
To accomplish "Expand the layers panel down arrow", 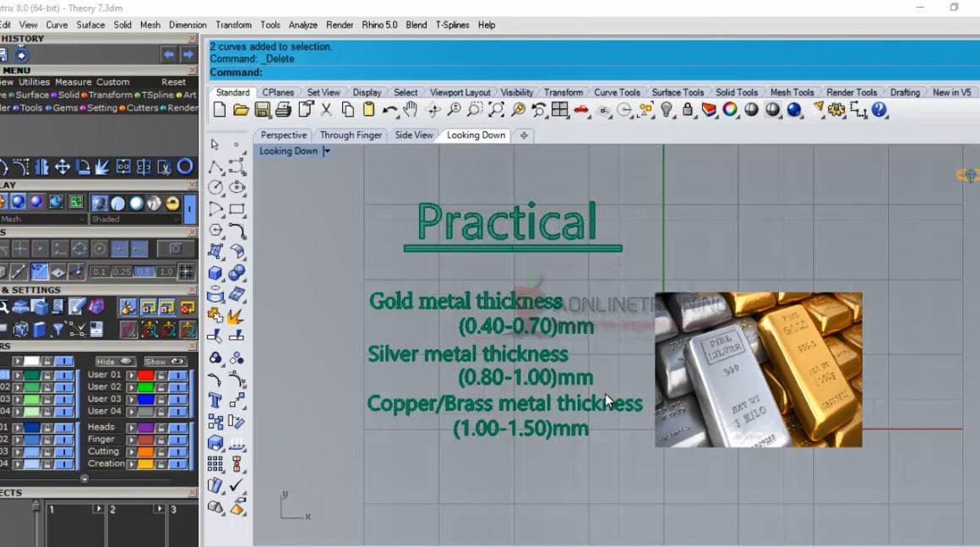I will point(84,479).
